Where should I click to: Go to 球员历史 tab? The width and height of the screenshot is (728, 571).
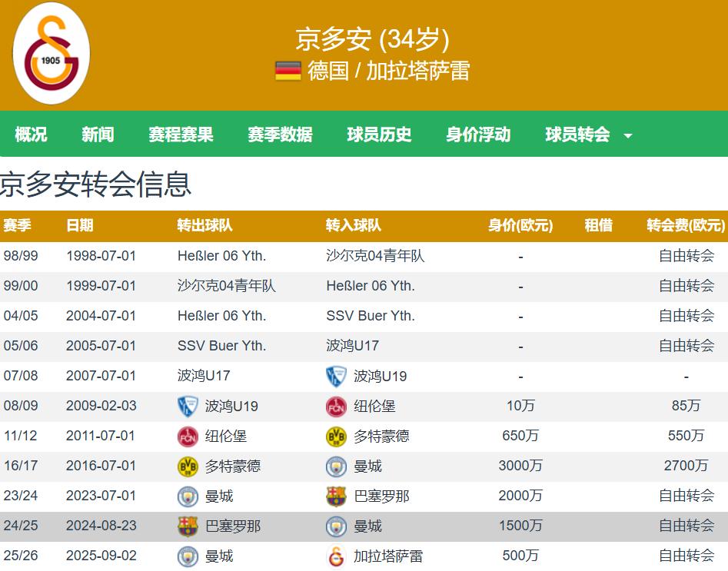pos(379,134)
